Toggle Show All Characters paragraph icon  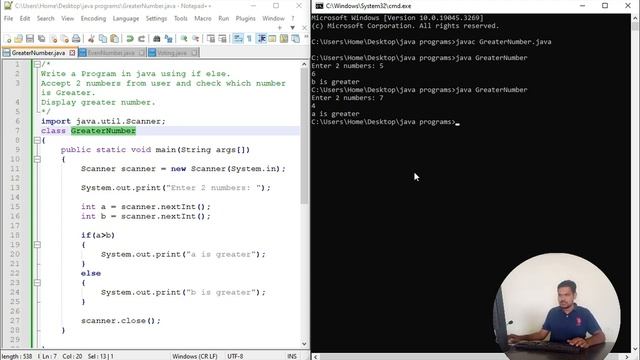[249, 39]
